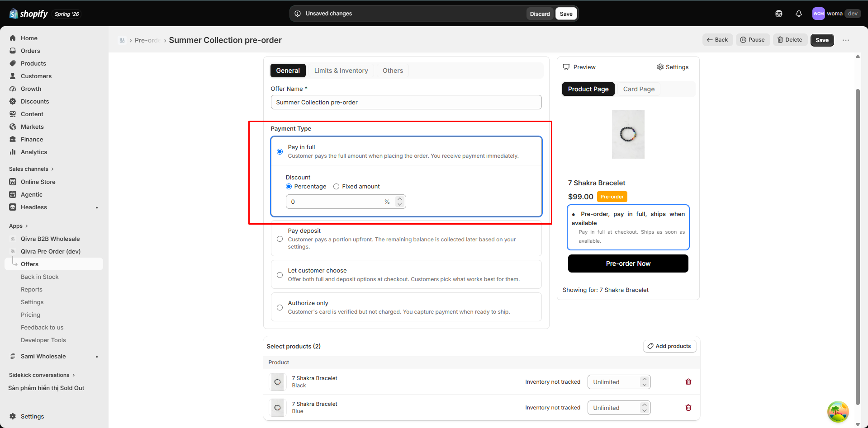Click the Home sidebar icon
868x428 pixels.
coord(13,38)
